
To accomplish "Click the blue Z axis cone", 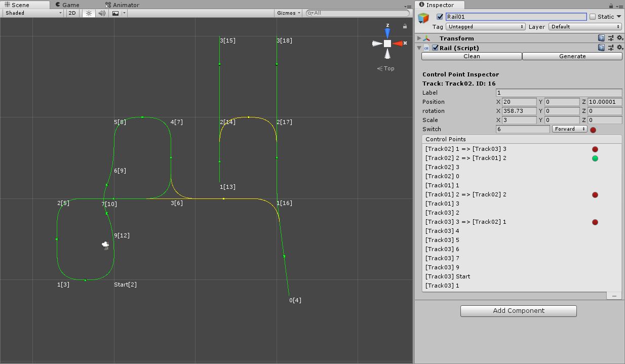I will coord(387,33).
